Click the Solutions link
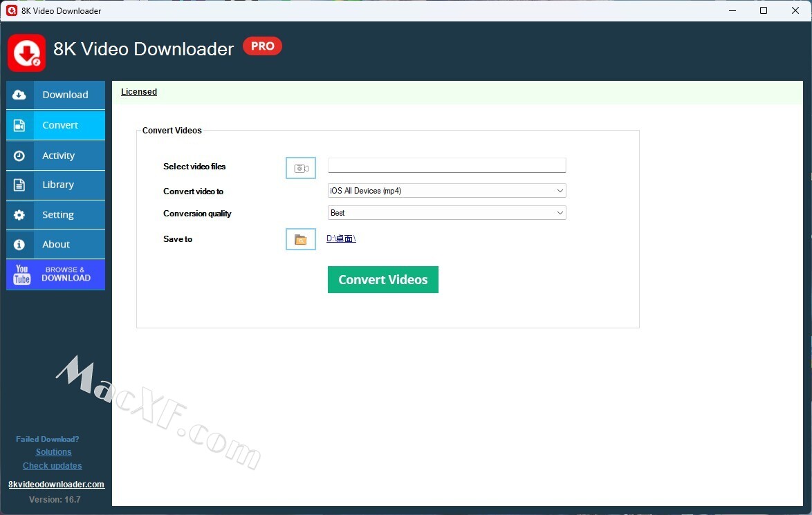Screen dimensions: 812x515 tap(53, 452)
